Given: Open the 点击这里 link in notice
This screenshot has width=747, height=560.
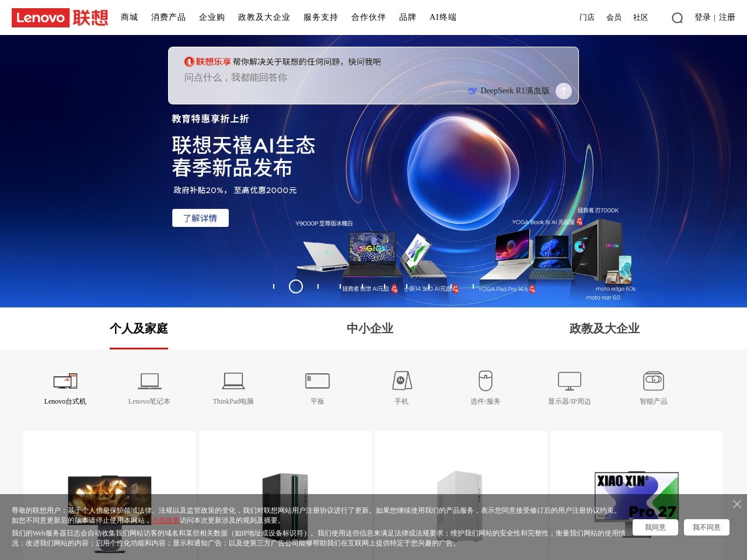Looking at the screenshot, I should pos(166,520).
